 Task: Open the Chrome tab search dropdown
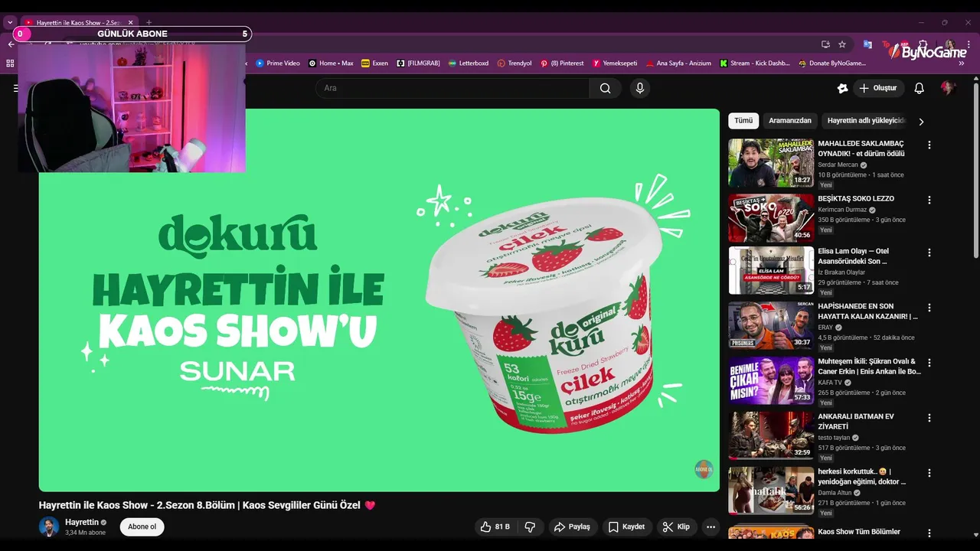pos(10,23)
